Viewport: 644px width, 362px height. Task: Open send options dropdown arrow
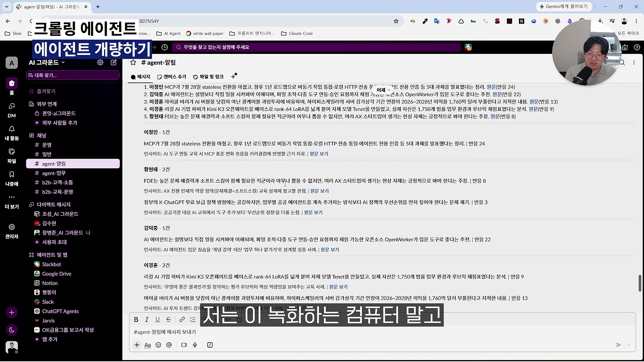[629, 345]
